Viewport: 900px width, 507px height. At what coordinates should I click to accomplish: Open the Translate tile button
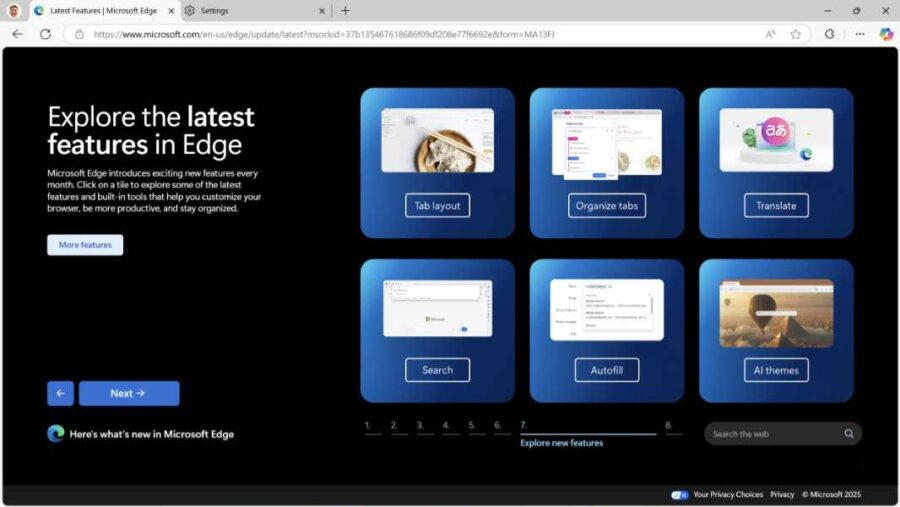coord(776,206)
